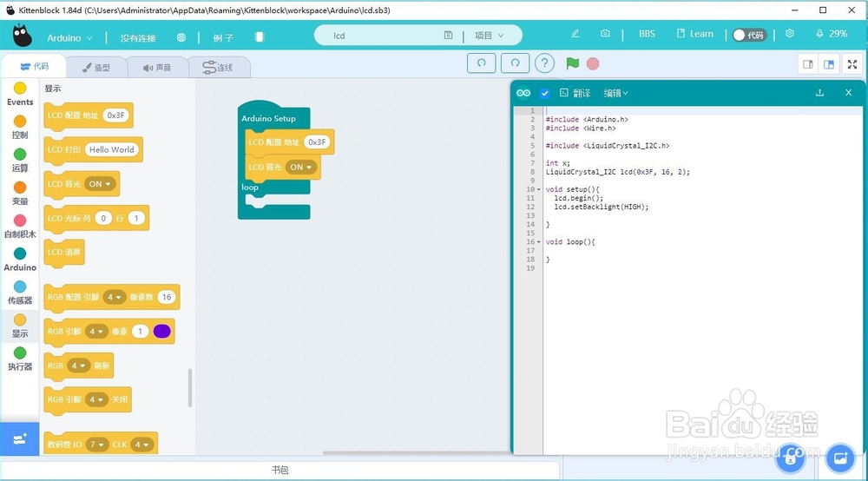Close the code panel

coord(848,93)
